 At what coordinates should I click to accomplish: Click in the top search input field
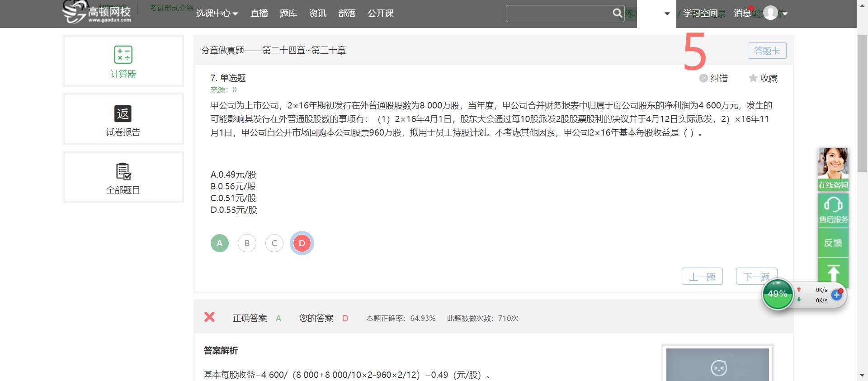coord(558,14)
